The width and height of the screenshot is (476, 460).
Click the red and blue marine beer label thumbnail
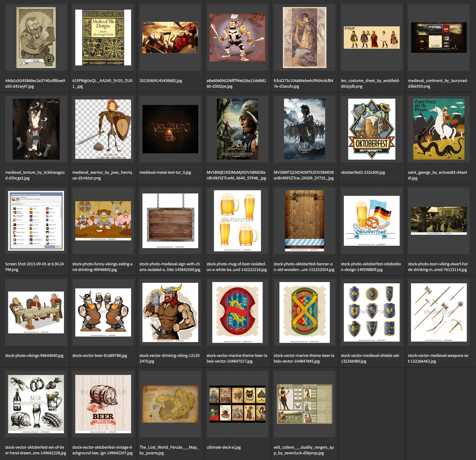[237, 312]
